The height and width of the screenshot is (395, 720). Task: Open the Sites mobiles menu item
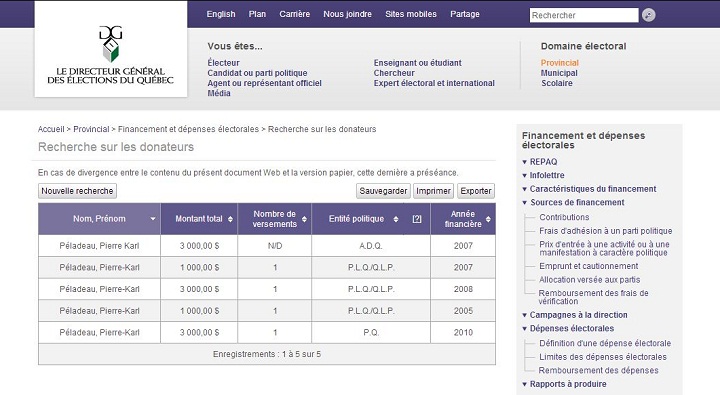pyautogui.click(x=411, y=14)
